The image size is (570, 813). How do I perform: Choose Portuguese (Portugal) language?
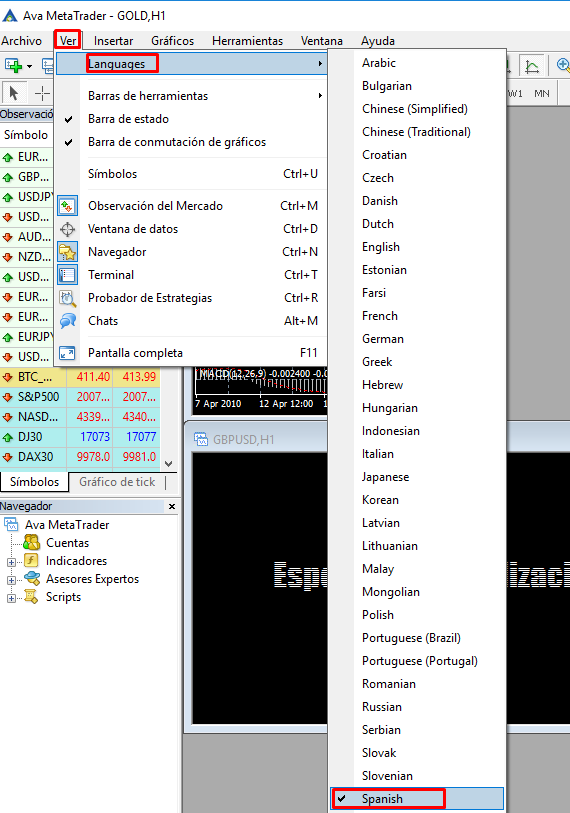pos(417,661)
